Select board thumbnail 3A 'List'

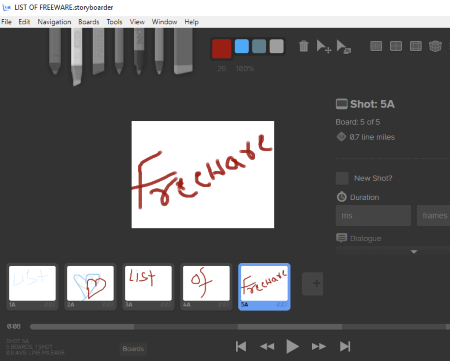click(x=148, y=287)
